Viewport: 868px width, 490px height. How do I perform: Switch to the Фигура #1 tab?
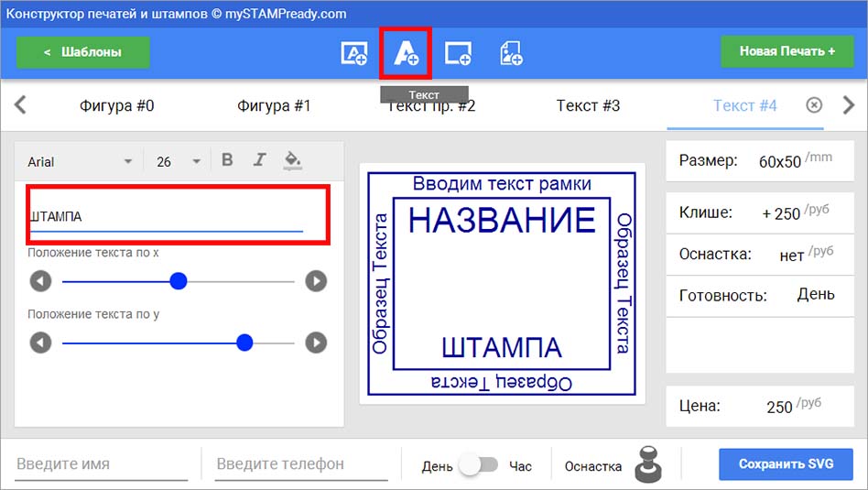274,105
